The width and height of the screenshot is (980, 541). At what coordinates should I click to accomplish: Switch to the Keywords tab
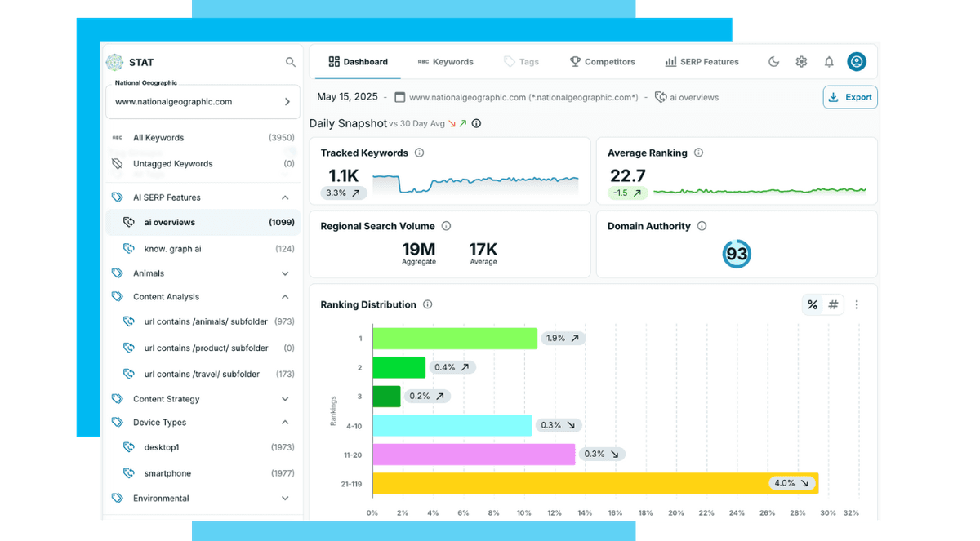point(445,62)
